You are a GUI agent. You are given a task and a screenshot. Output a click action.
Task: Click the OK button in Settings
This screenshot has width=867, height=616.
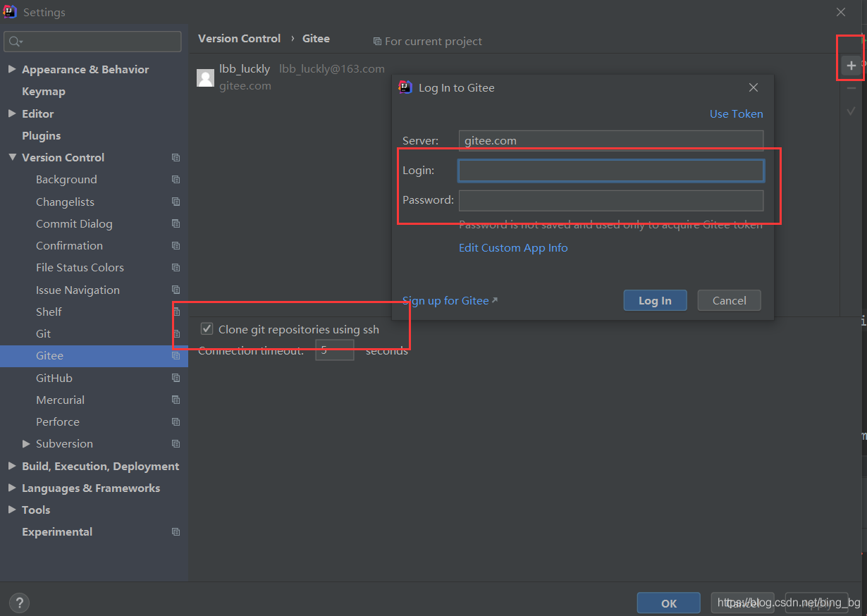669,603
